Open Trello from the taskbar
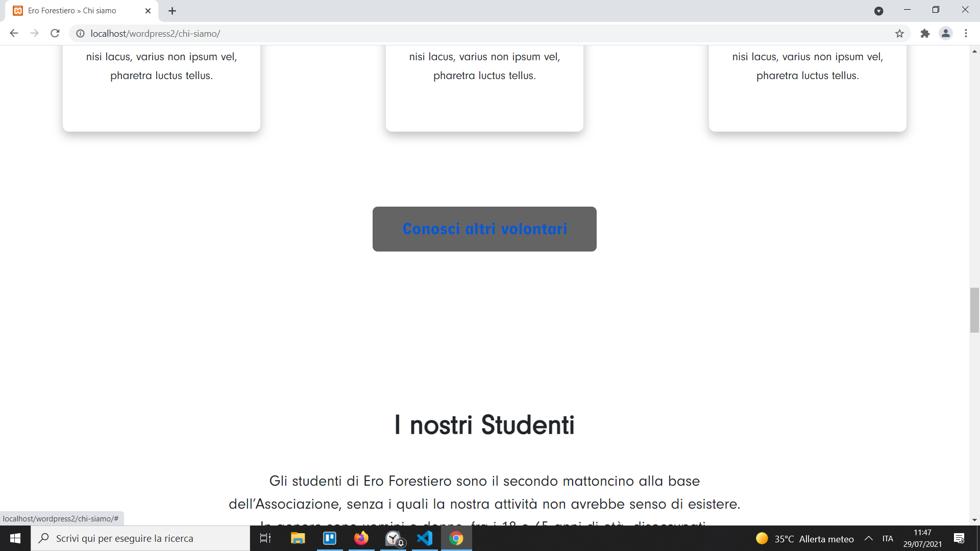The image size is (980, 551). click(330, 538)
